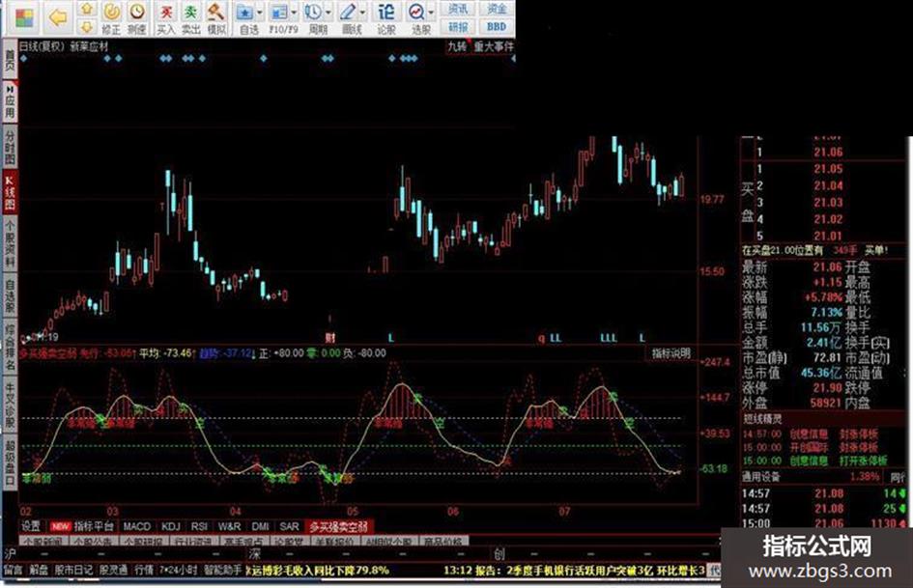Open the 论股 forum icon

pyautogui.click(x=386, y=18)
